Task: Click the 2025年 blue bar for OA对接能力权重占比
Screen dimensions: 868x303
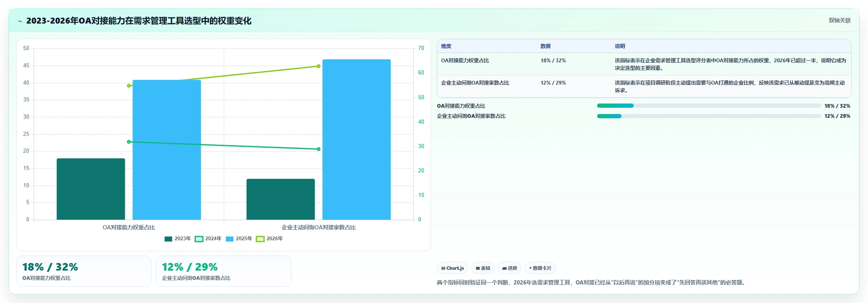Action: [167, 150]
